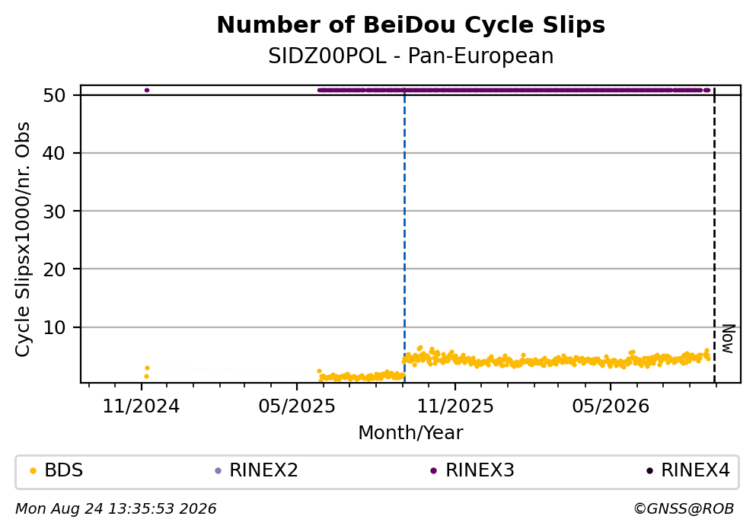This screenshot has height=532, width=756.
Task: Click the purple RINEX3 legend dot
Action: (x=433, y=471)
